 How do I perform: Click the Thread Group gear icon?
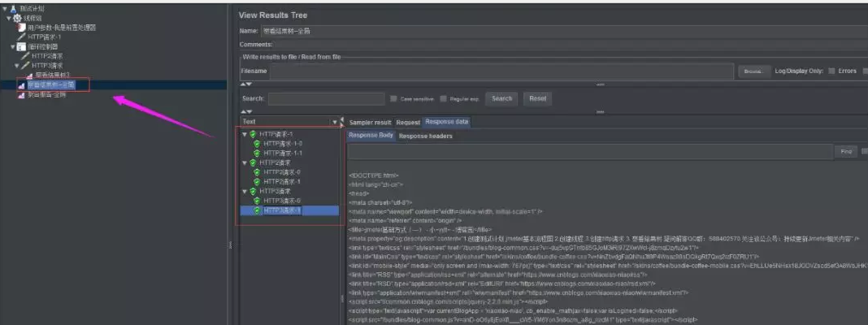tap(17, 18)
